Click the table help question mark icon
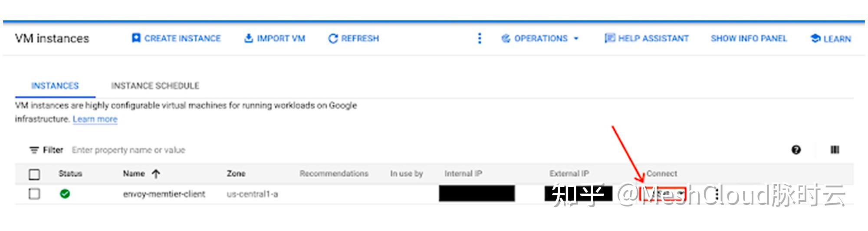Viewport: 868px width, 231px height. (x=796, y=150)
